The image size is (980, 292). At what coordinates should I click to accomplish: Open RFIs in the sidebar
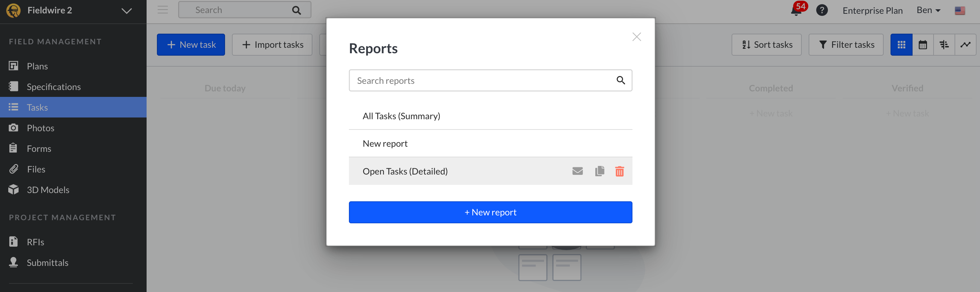point(73,242)
